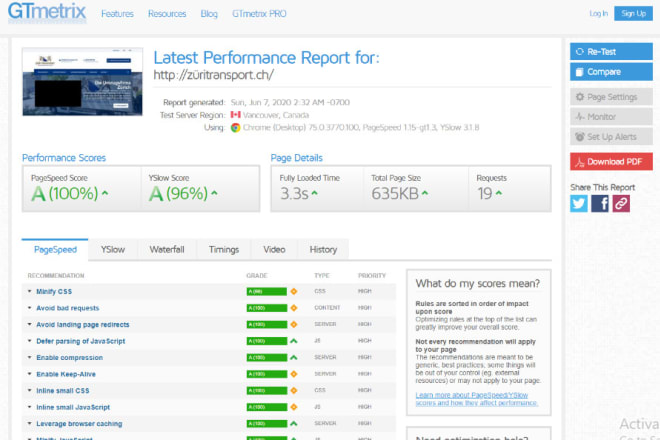Viewport: 660px width, 440px height.
Task: Click the Re-Test button
Action: [611, 51]
